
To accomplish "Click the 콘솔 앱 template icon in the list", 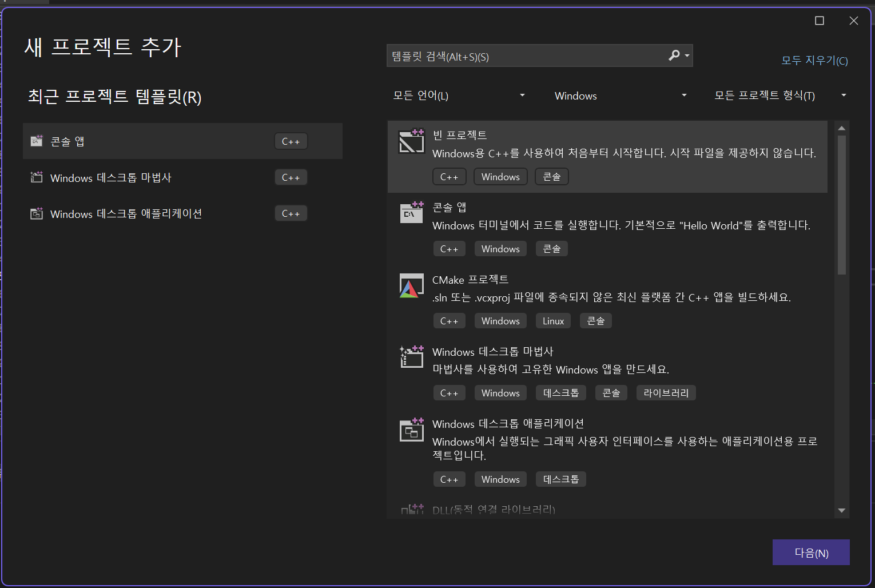I will (412, 212).
